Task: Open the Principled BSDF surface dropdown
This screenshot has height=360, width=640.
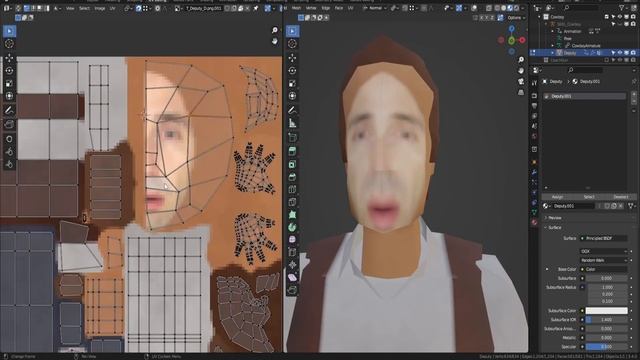Action: click(604, 238)
